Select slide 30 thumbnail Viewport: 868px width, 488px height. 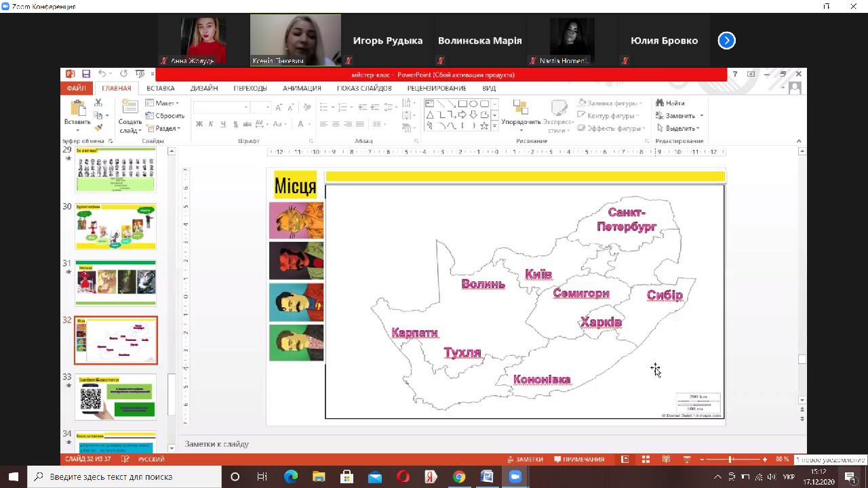click(x=115, y=226)
